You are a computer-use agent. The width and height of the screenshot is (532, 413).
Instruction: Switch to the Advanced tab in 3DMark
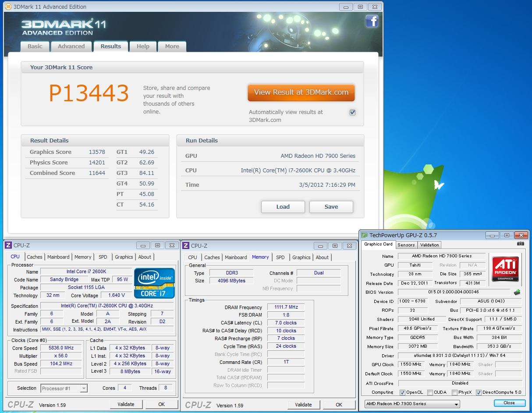pos(71,46)
